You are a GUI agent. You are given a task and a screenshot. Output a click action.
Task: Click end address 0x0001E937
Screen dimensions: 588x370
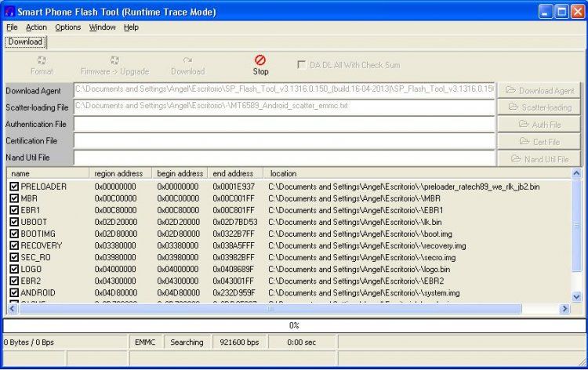coord(234,187)
